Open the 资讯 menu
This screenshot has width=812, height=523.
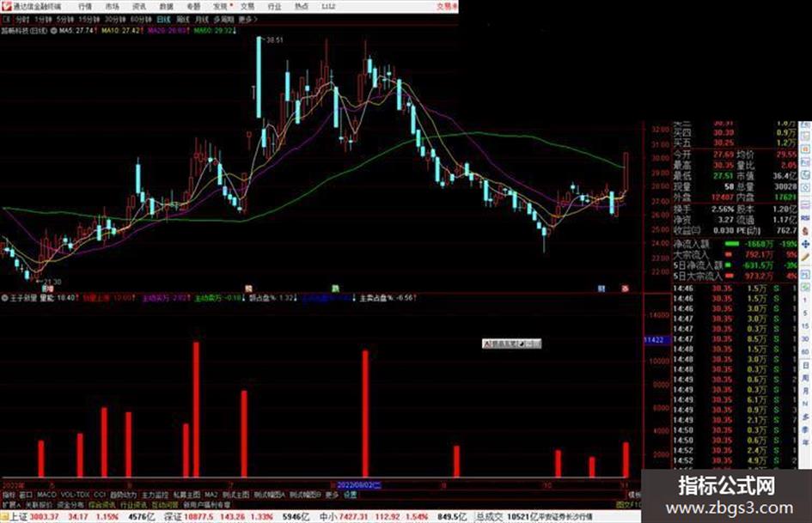139,7
